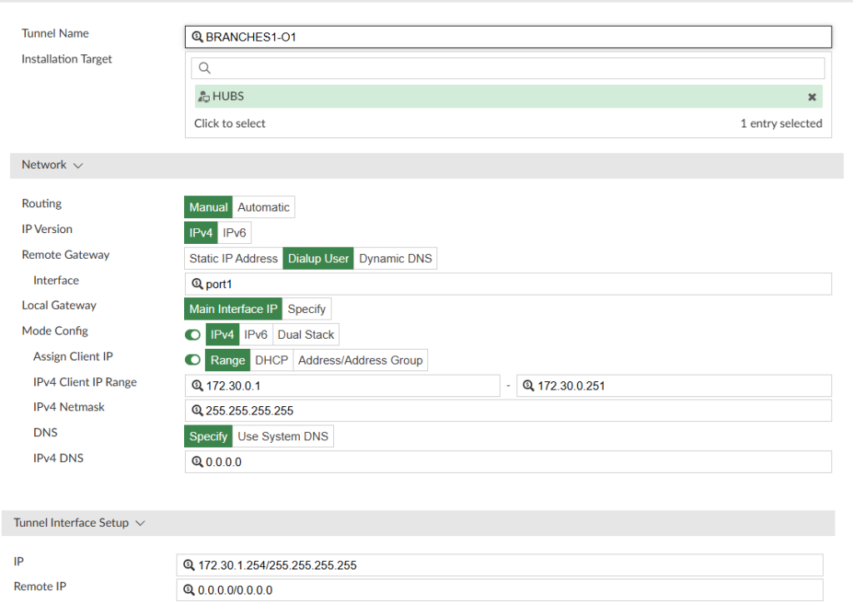Select Dialup User remote gateway
This screenshot has height=616, width=853.
coord(318,258)
